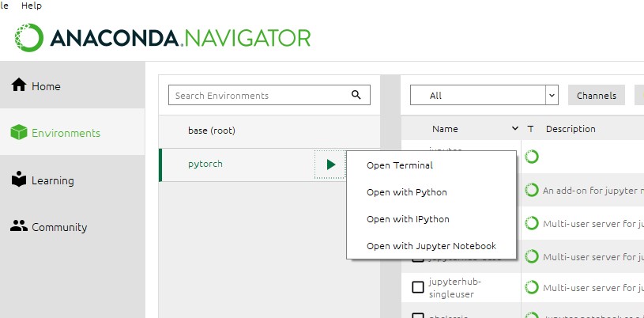
Task: Click the Community people icon
Action: click(19, 226)
